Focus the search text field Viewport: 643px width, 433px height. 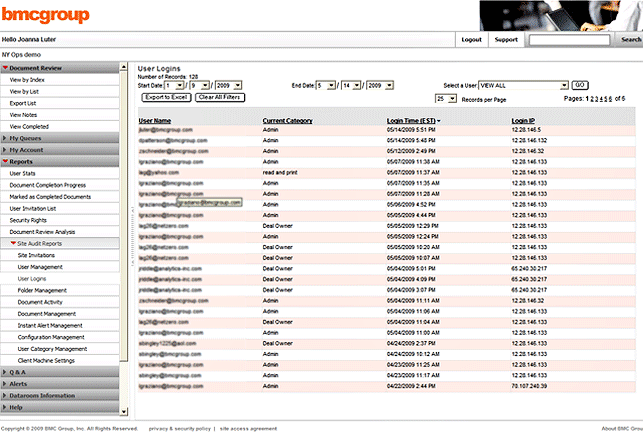(569, 40)
